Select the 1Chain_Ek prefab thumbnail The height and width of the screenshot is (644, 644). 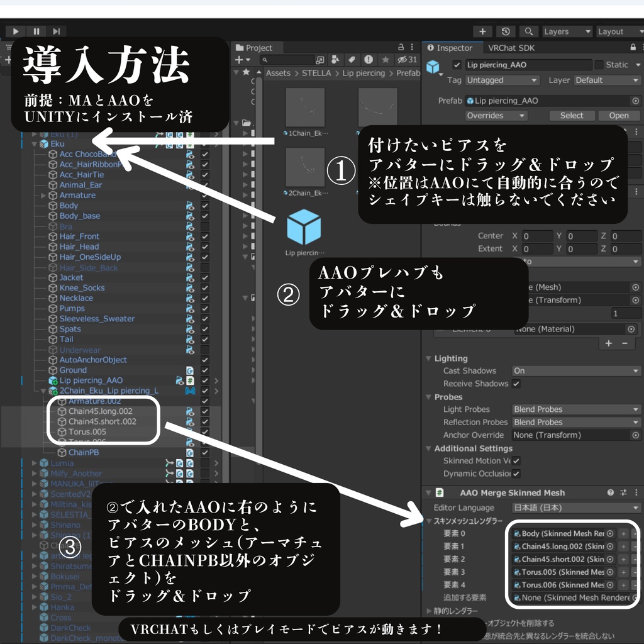click(305, 108)
